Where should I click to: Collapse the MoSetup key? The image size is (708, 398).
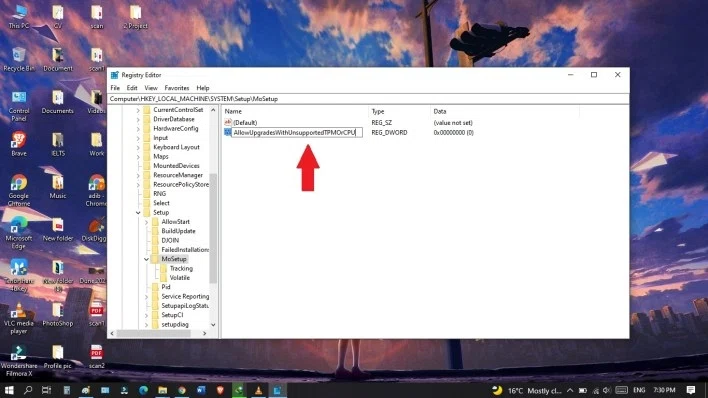click(x=146, y=259)
